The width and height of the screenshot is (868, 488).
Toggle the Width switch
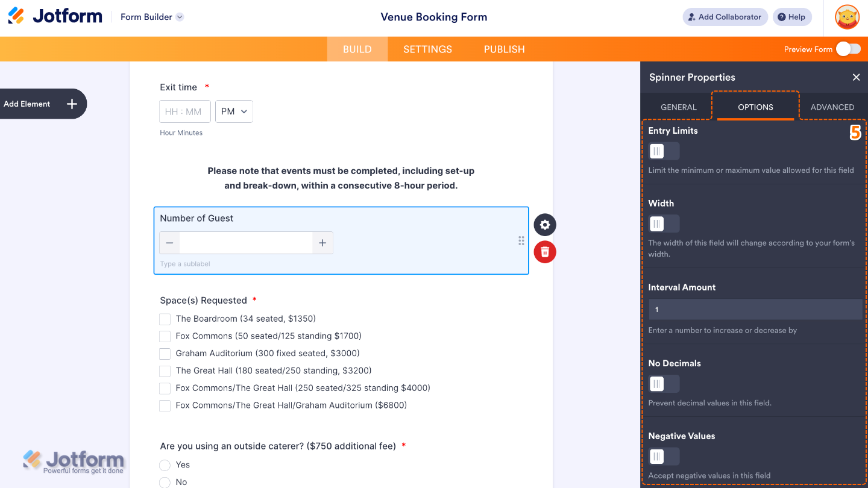(664, 224)
